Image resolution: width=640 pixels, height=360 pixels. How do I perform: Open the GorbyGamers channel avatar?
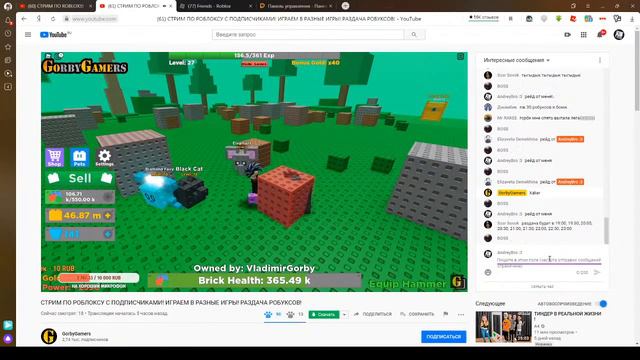[x=49, y=336]
